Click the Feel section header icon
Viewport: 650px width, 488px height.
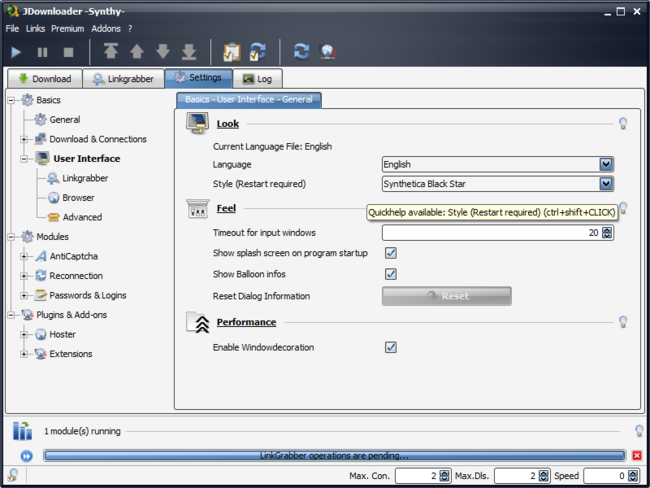pyautogui.click(x=197, y=209)
